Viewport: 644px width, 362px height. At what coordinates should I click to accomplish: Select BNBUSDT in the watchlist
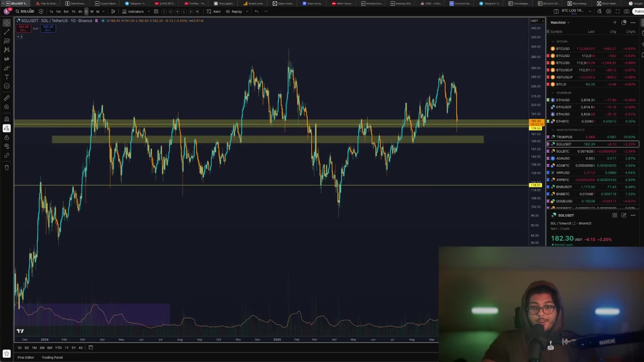coord(593,187)
